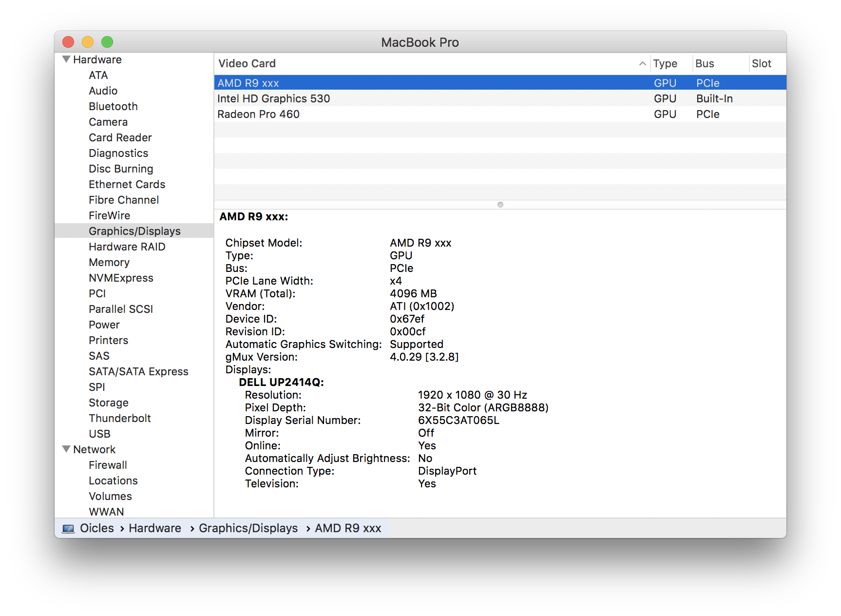The height and width of the screenshot is (616, 841).
Task: Click Oicles in the path bar
Action: [96, 528]
